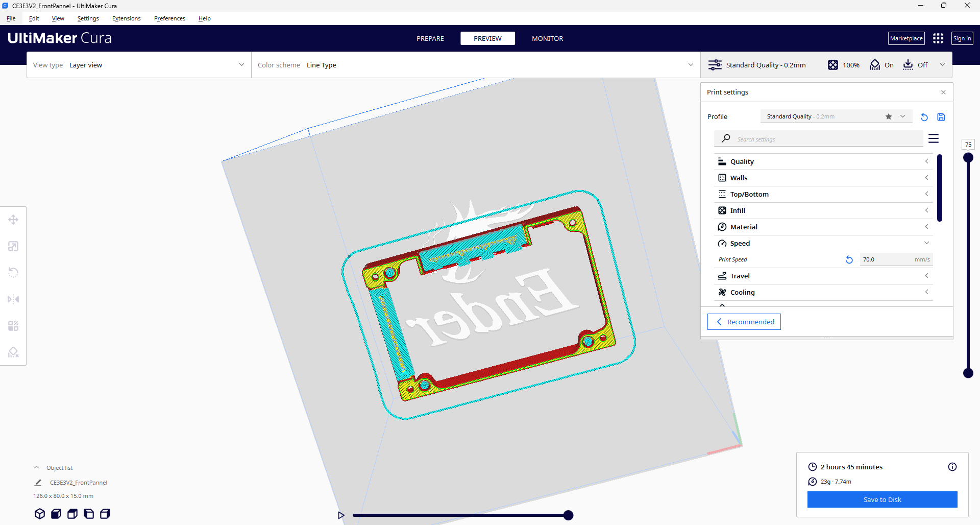
Task: Select the Move tool in left toolbar
Action: coord(13,220)
